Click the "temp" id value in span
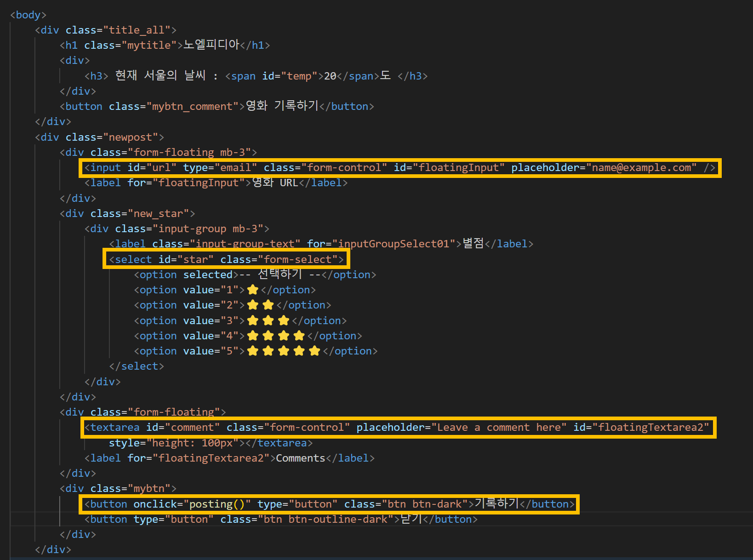Image resolution: width=753 pixels, height=560 pixels. pyautogui.click(x=299, y=76)
